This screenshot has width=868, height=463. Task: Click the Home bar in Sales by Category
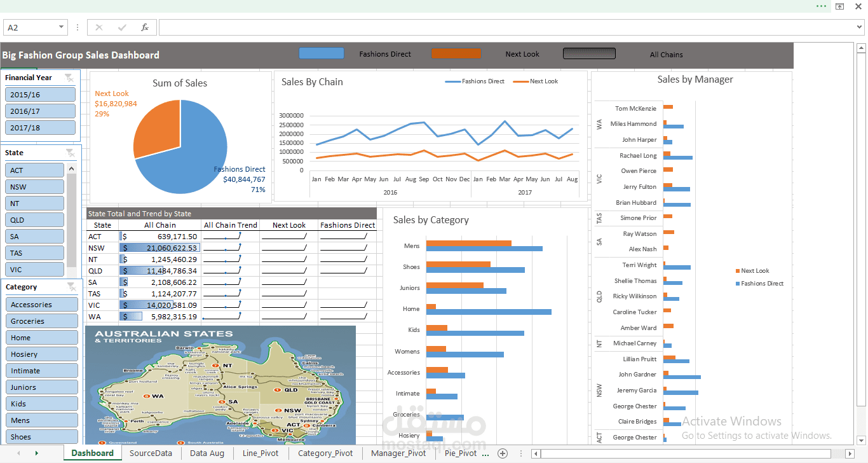tap(489, 312)
